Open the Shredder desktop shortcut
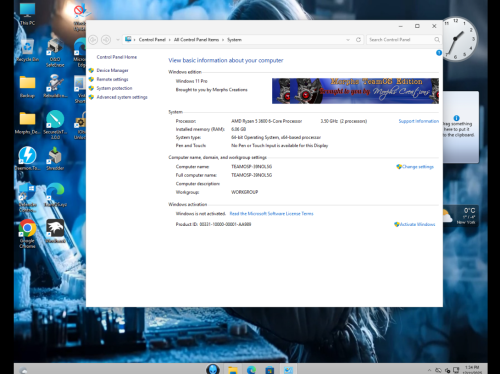Image resolution: width=500 pixels, height=374 pixels. point(55,159)
